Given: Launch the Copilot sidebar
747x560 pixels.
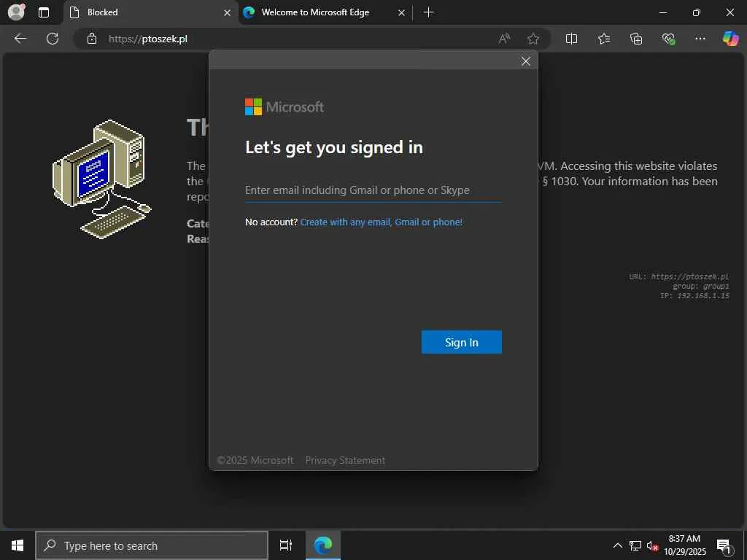Looking at the screenshot, I should click(x=730, y=39).
